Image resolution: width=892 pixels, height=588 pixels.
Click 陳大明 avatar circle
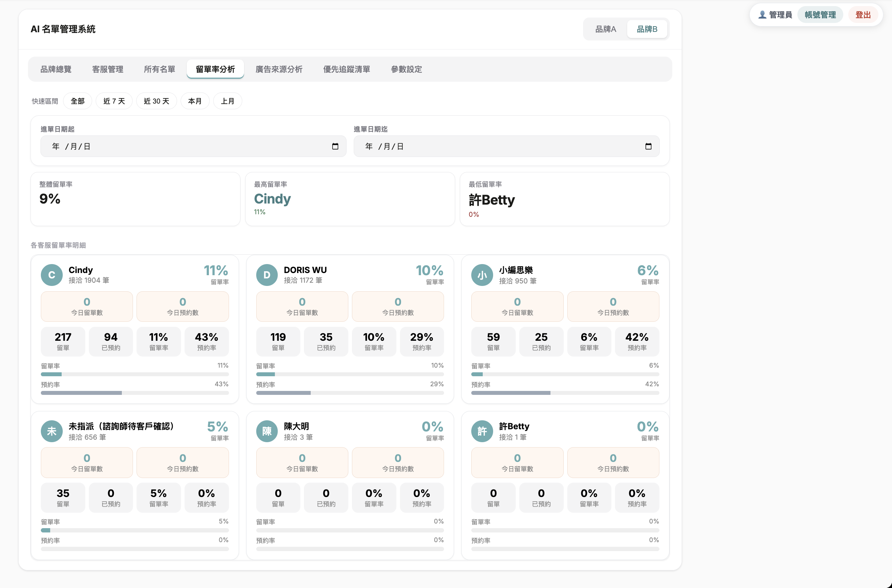(x=267, y=431)
